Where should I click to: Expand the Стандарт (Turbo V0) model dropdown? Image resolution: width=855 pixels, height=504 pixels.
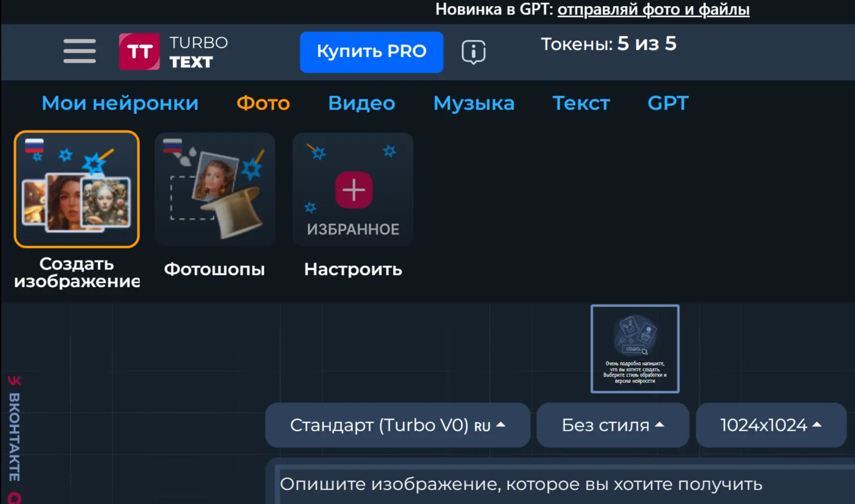397,425
